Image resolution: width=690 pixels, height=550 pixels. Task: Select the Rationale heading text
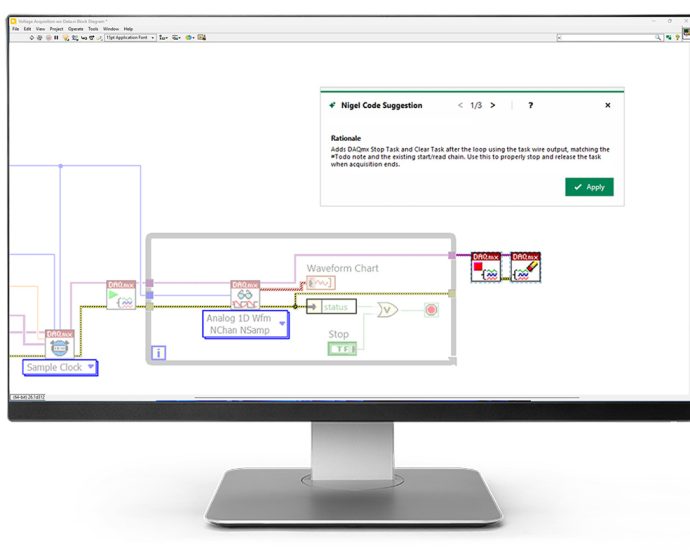[346, 138]
